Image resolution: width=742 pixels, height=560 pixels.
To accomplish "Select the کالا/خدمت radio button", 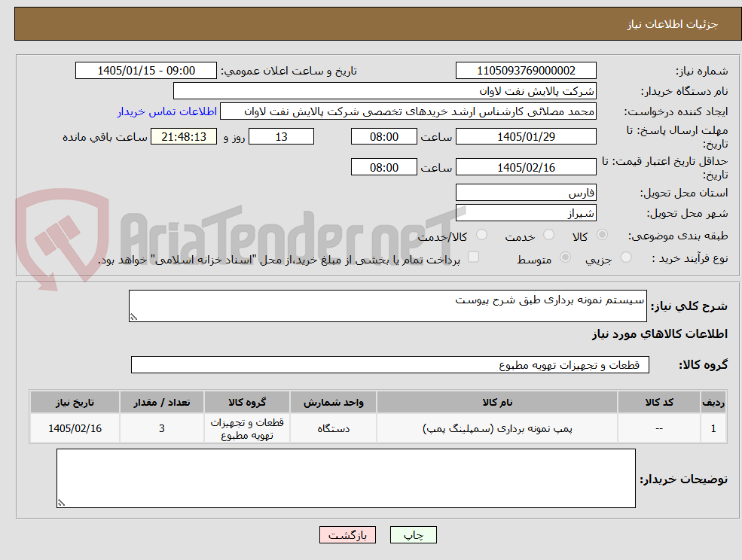I will [481, 235].
